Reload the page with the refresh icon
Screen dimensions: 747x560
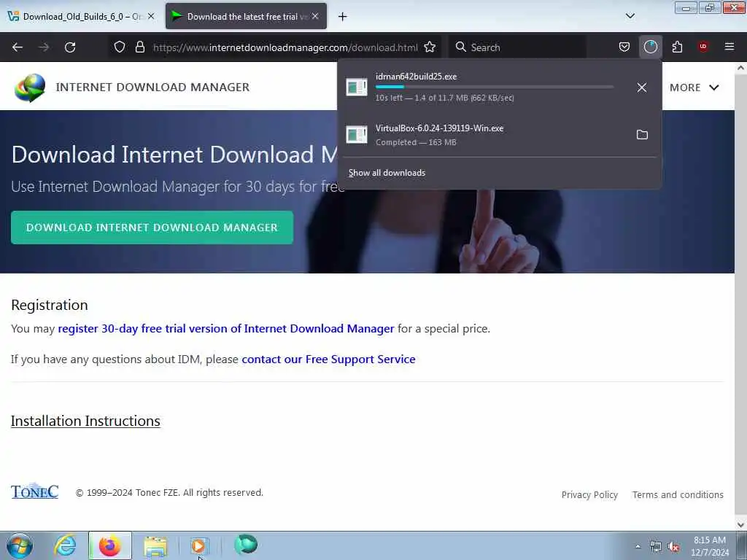tap(70, 47)
